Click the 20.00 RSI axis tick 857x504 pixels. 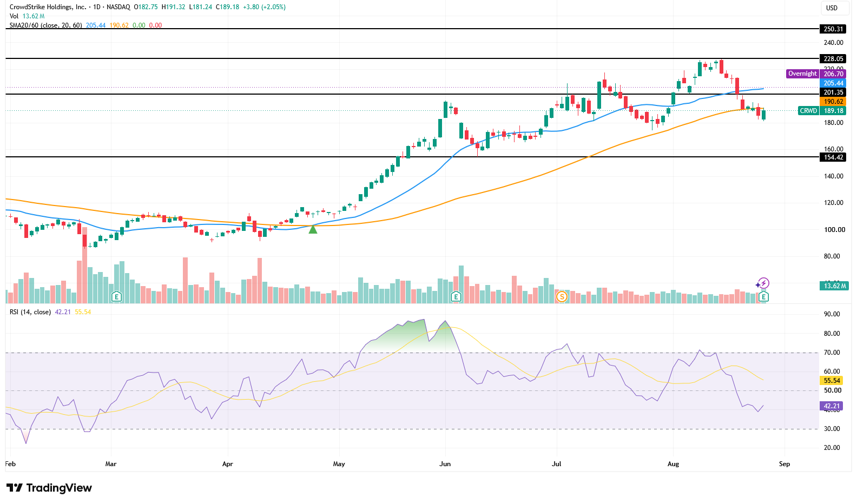coord(832,448)
